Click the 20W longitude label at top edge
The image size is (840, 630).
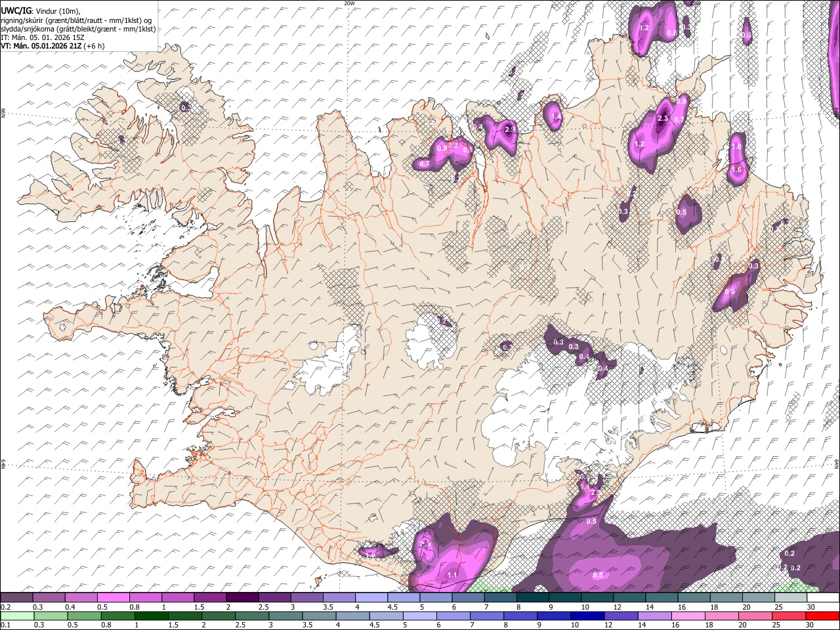[349, 3]
